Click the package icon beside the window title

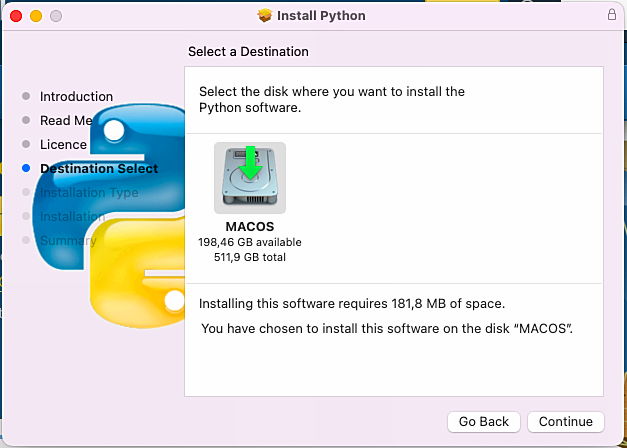265,16
